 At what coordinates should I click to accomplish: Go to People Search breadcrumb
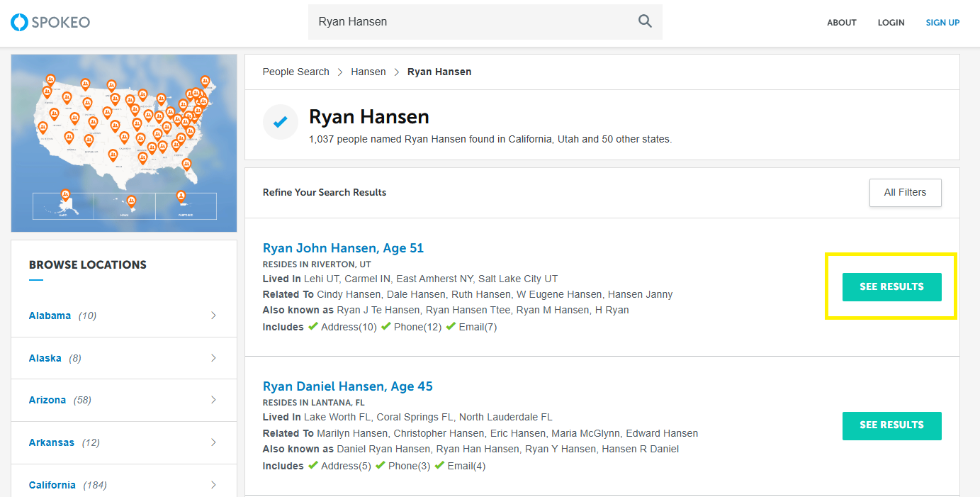[x=295, y=72]
